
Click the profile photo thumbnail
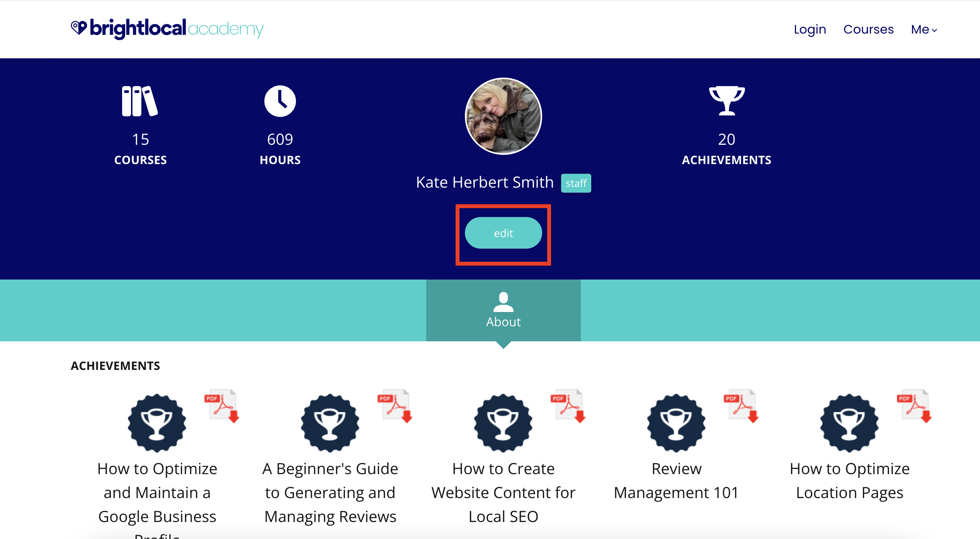click(503, 116)
